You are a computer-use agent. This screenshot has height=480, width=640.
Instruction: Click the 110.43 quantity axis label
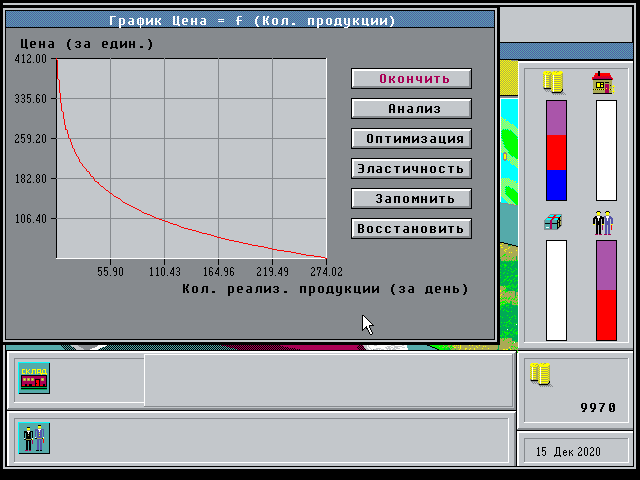164,271
